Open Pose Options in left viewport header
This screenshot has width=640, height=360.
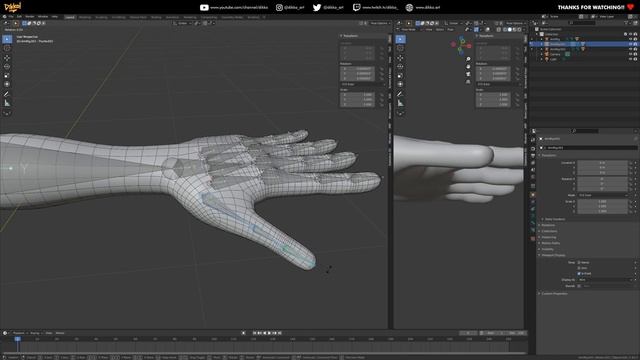(379, 23)
